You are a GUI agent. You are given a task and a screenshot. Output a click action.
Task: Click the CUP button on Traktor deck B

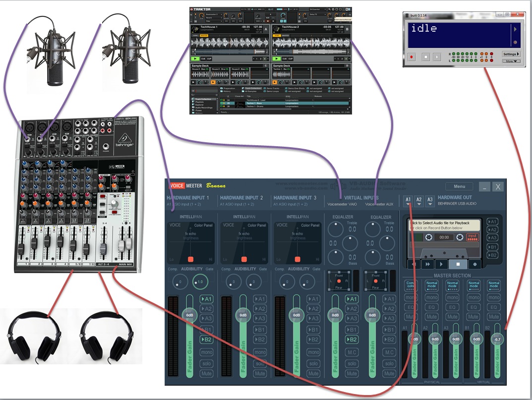coord(291,58)
